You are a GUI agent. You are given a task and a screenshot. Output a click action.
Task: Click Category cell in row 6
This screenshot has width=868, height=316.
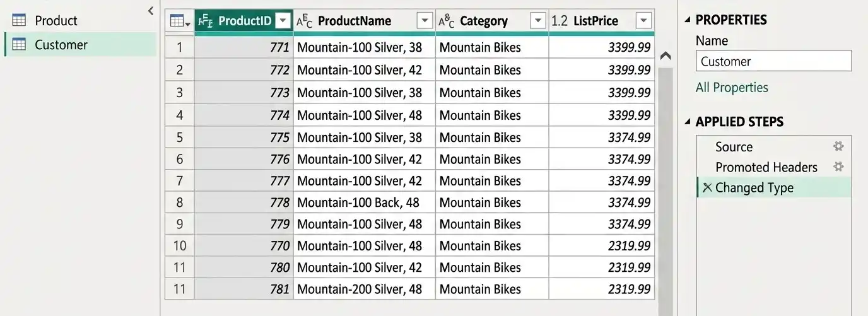point(492,159)
